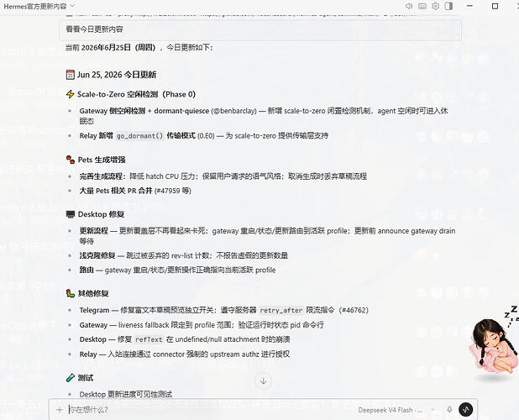519x420 pixels.
Task: Click bullet Relay — 入站连接通过 connector
Action: (x=185, y=354)
